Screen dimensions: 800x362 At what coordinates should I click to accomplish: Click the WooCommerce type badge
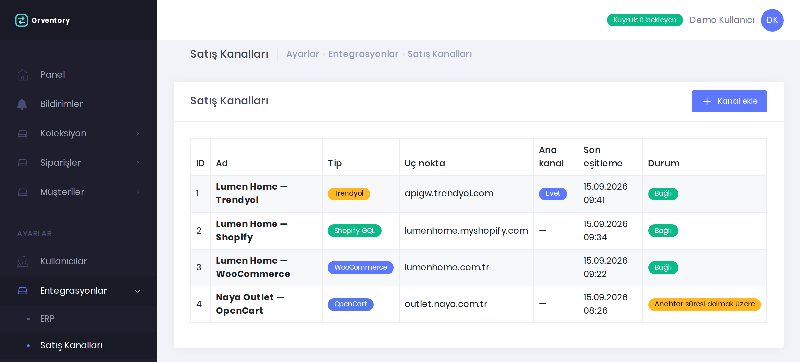pos(361,268)
